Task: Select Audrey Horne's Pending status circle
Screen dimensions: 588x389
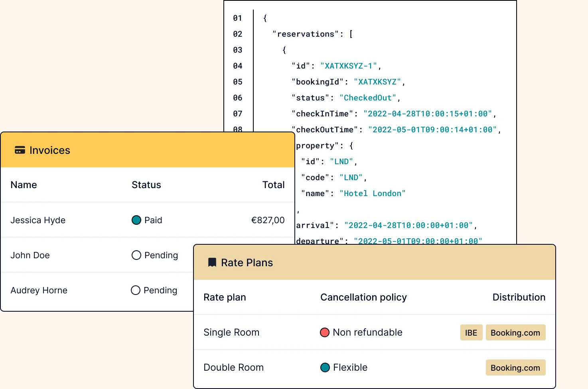Action: (x=136, y=290)
